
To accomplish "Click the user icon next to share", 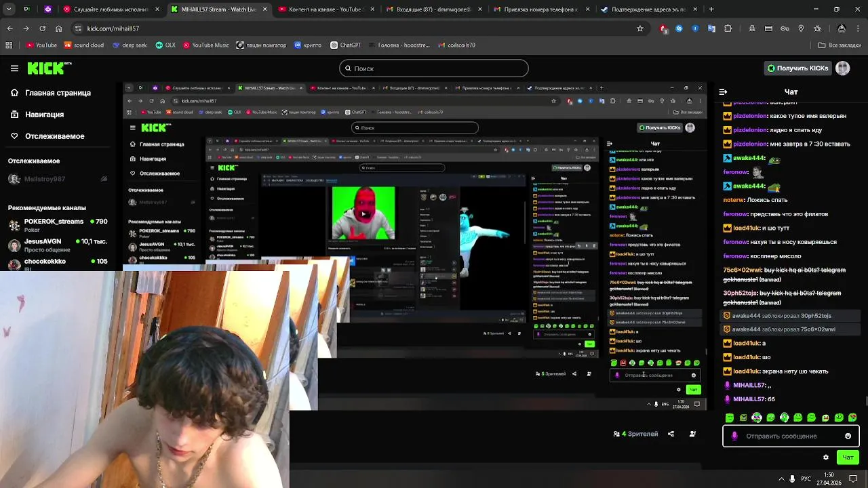I will pos(692,434).
